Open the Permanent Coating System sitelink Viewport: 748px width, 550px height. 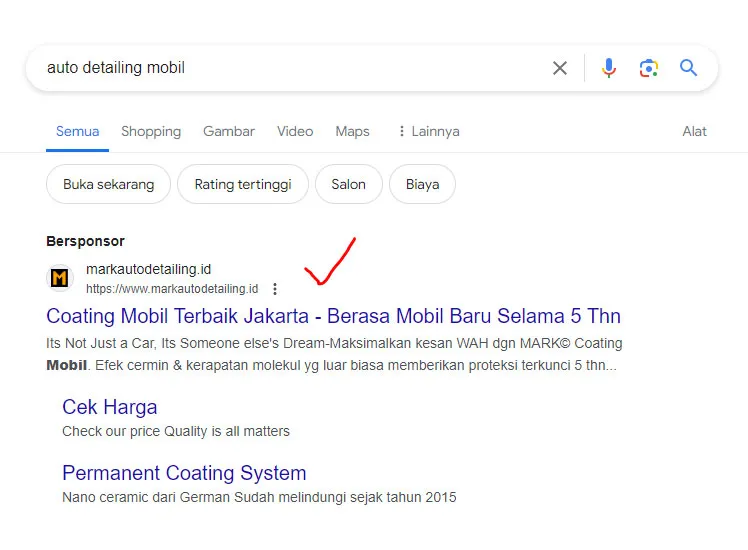tap(184, 473)
